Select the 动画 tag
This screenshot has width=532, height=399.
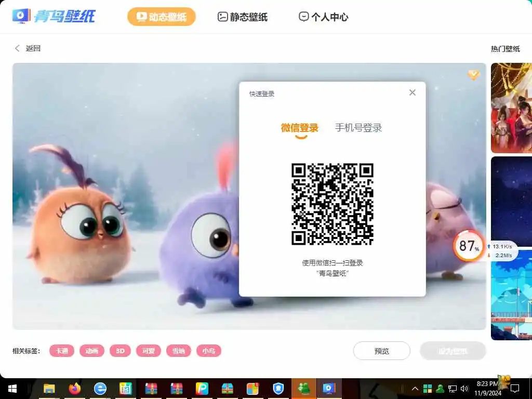[x=92, y=351]
